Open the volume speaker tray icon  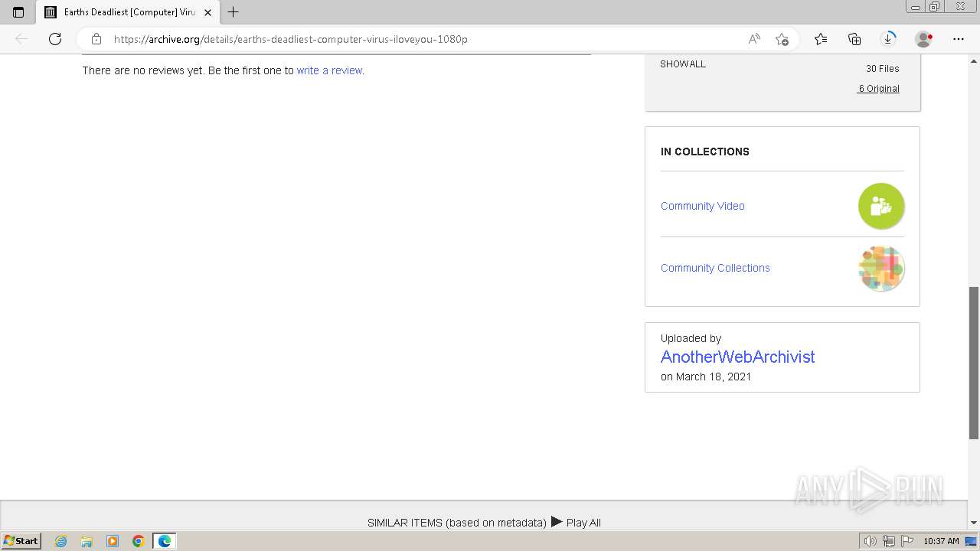tap(870, 541)
